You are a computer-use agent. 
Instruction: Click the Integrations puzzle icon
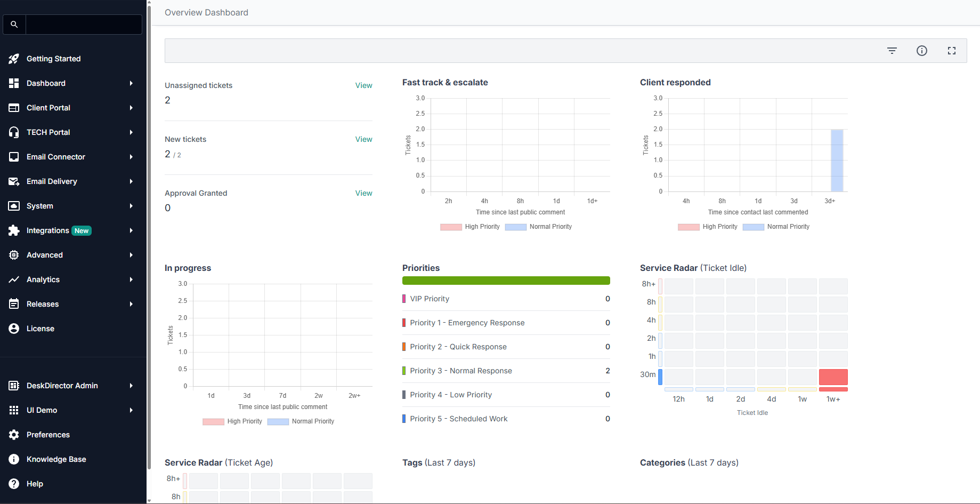(14, 230)
